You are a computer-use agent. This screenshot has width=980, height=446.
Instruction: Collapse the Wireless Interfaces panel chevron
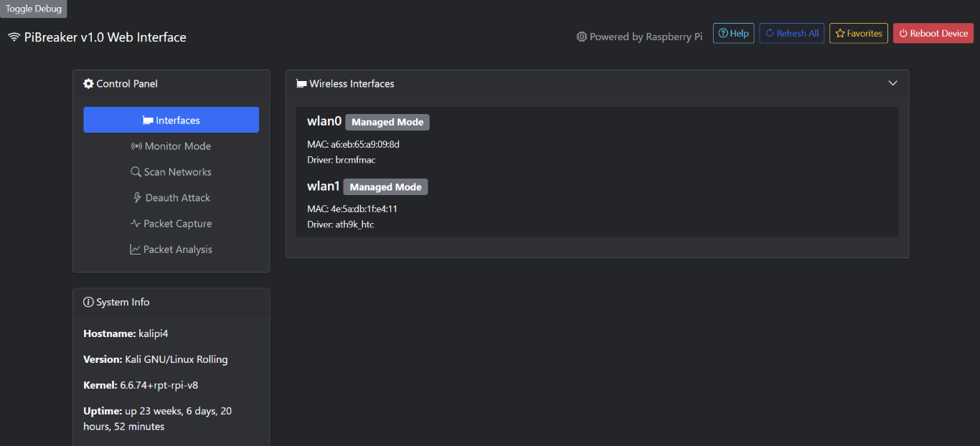893,83
